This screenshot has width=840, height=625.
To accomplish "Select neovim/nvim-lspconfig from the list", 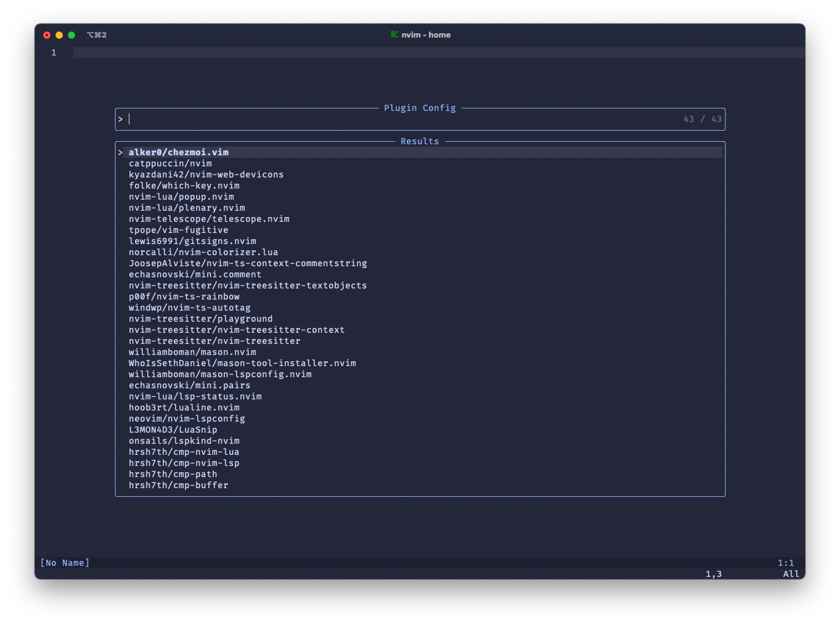I will coord(187,419).
